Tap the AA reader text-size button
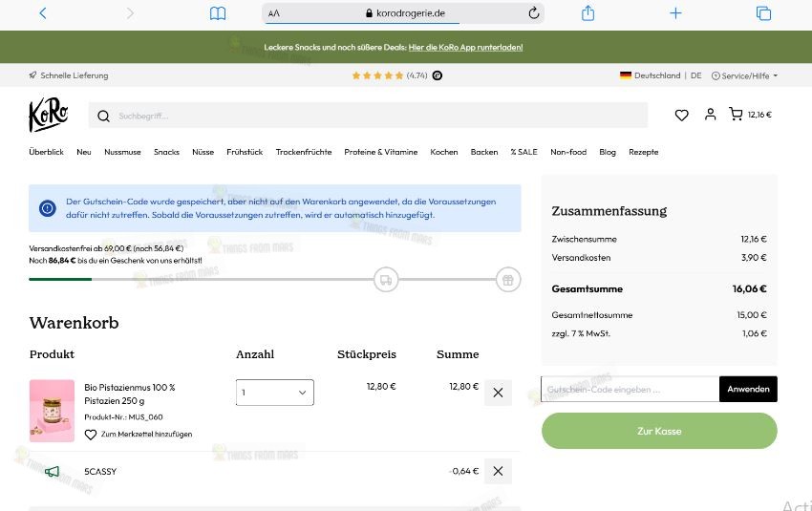Viewport: 812px width, 511px height. click(274, 13)
